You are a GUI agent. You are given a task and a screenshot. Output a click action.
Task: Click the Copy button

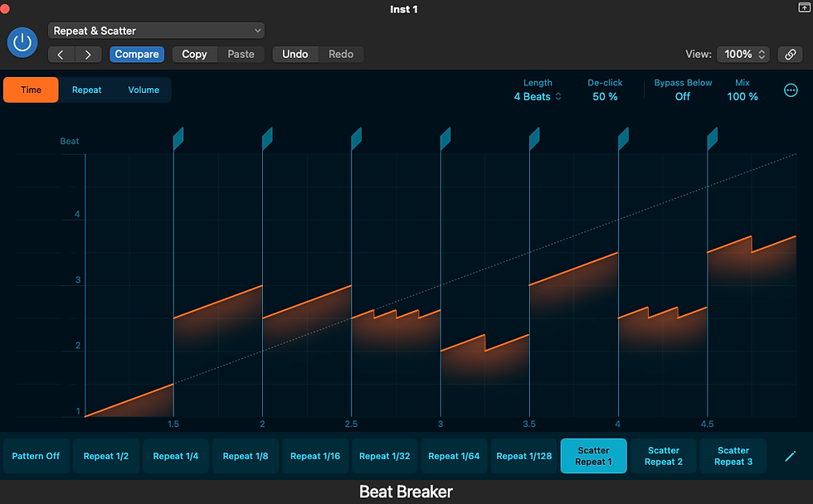(x=194, y=55)
